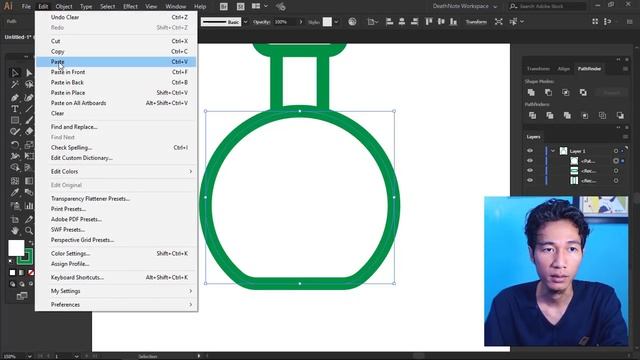
Task: Toggle eye icon of the middle Rectangle sublayer
Action: pyautogui.click(x=530, y=171)
